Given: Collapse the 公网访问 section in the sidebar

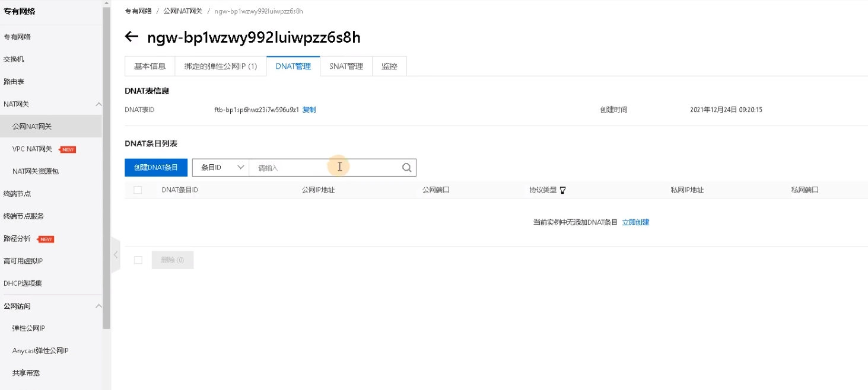Looking at the screenshot, I should coord(98,306).
